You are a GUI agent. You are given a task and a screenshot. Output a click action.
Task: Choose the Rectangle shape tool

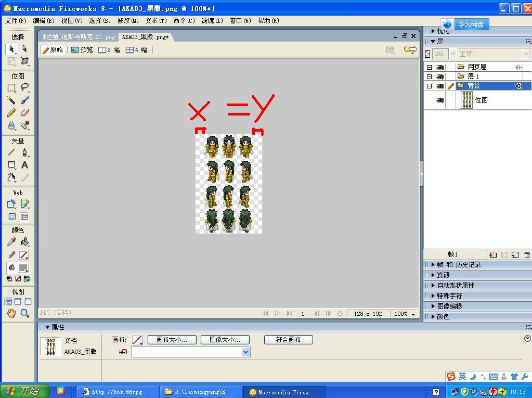pos(11,165)
